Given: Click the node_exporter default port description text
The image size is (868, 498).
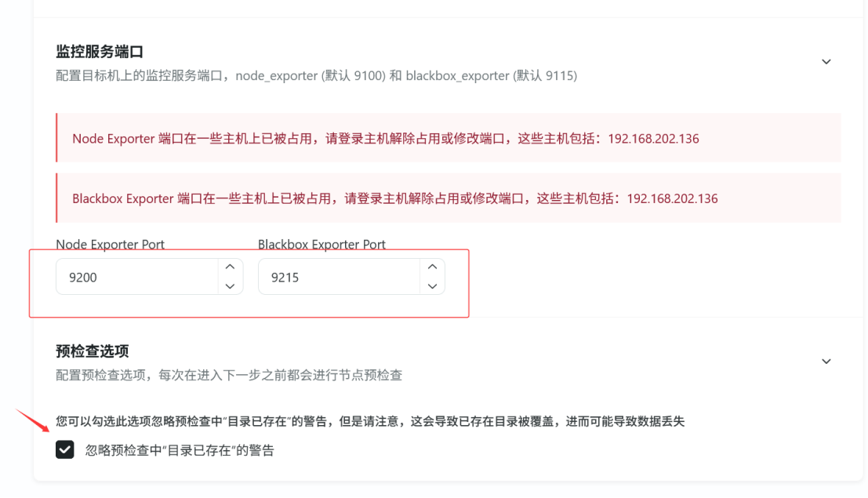Looking at the screenshot, I should pyautogui.click(x=316, y=76).
